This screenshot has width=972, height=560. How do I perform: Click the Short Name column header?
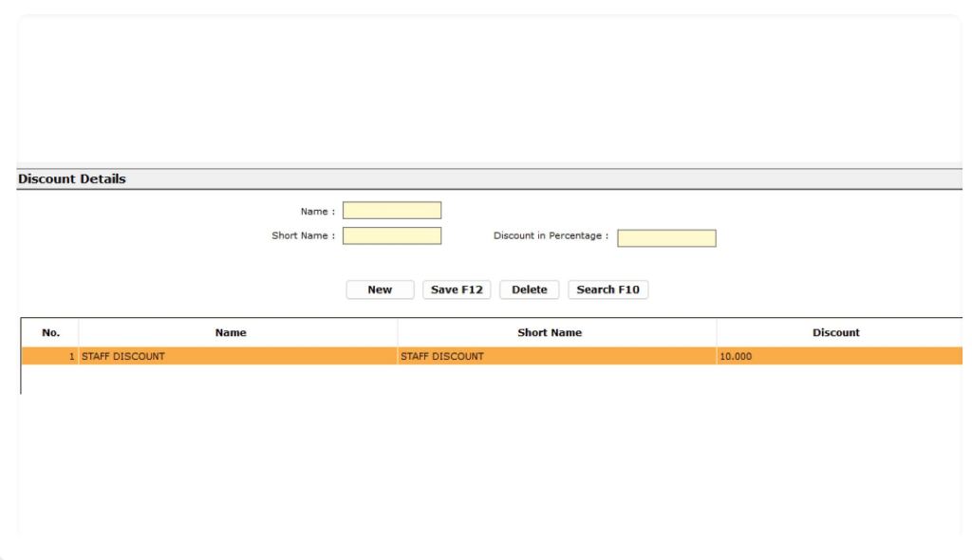(x=550, y=332)
